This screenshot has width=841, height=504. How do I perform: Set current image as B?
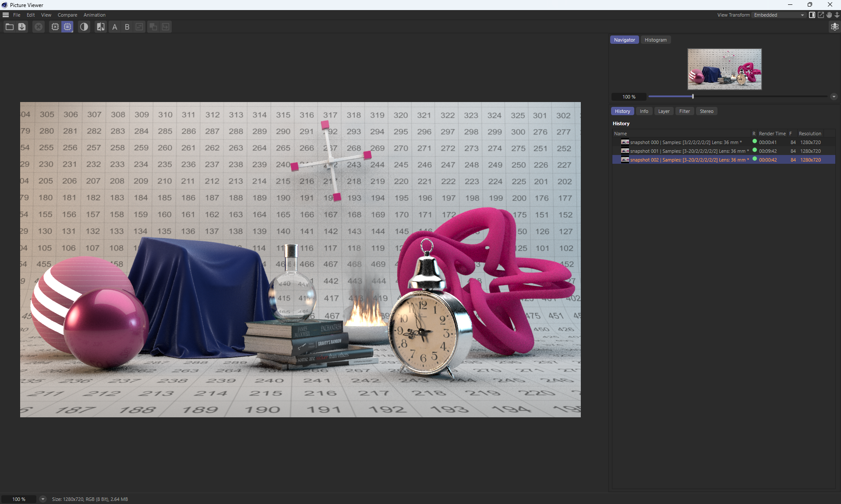coord(127,27)
